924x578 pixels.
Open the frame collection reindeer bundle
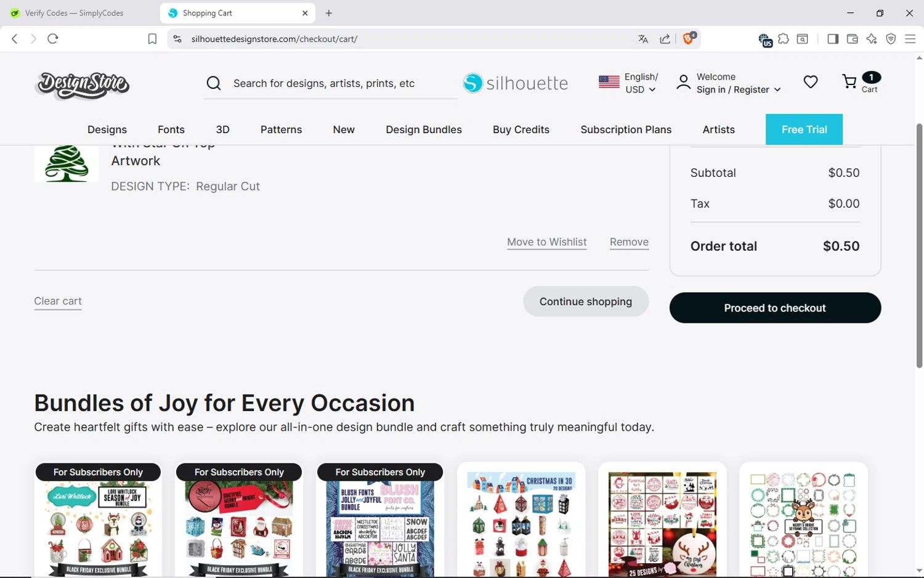pos(803,521)
